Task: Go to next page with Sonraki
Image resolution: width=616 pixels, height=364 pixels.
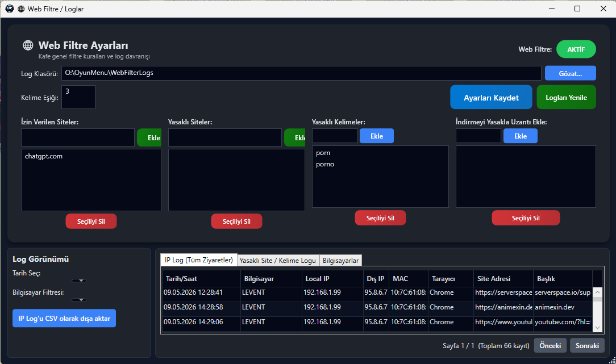Action: 587,346
